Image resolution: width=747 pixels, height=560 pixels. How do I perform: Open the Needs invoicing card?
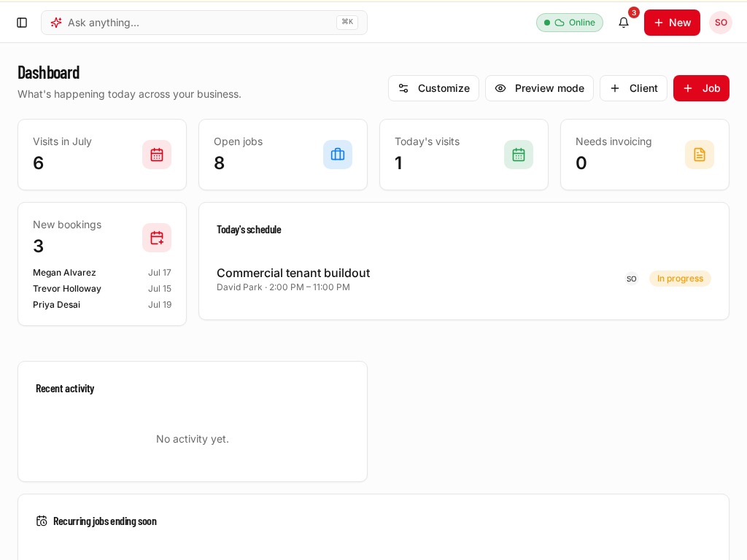click(645, 155)
